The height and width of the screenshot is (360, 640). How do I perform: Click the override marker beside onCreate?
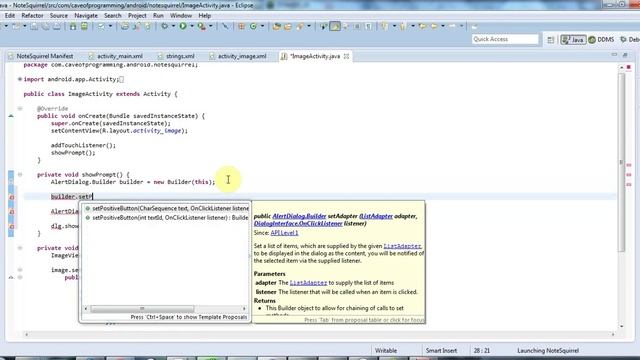(11, 116)
